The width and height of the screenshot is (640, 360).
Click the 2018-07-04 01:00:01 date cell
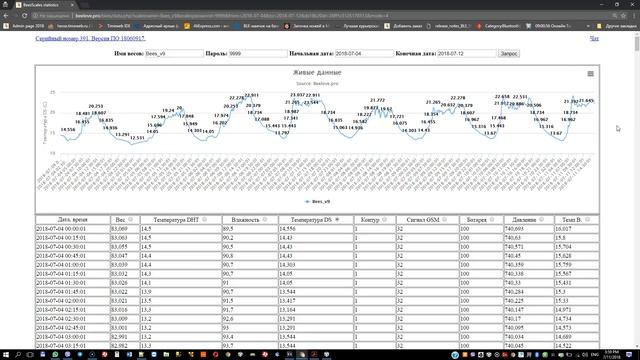tap(73, 265)
